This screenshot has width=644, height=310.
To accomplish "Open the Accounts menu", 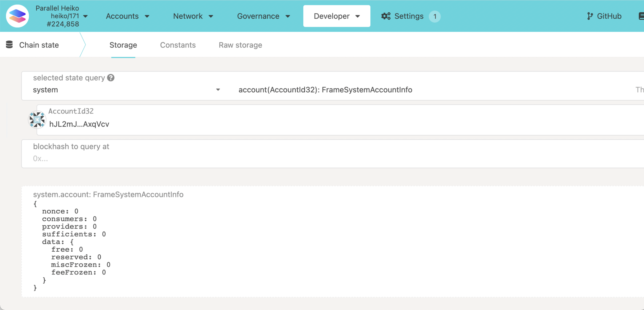I will [122, 16].
